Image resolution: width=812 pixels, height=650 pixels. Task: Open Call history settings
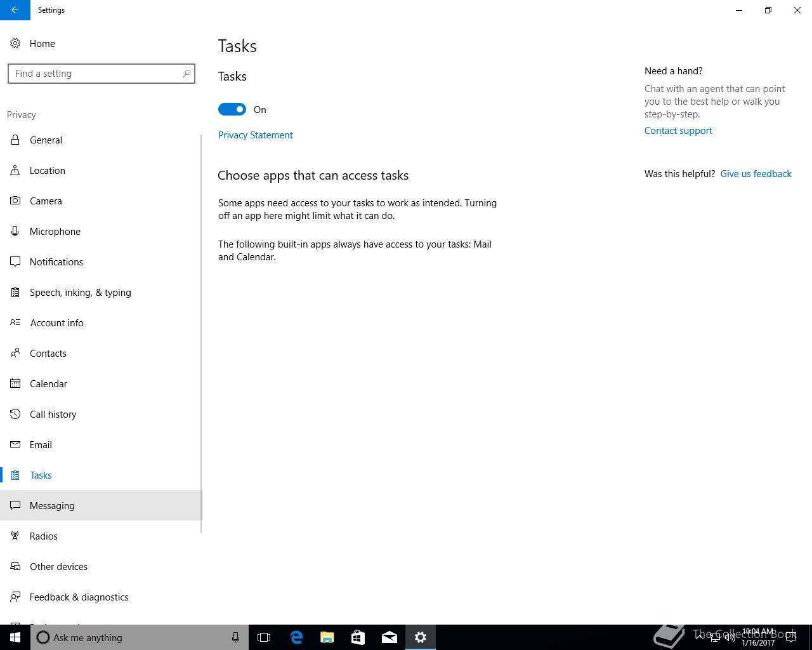point(101,414)
